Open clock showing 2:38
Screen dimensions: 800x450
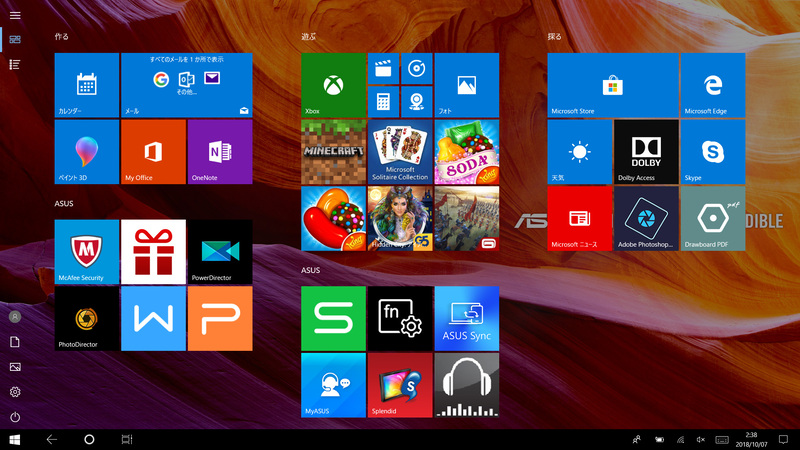tap(751, 439)
